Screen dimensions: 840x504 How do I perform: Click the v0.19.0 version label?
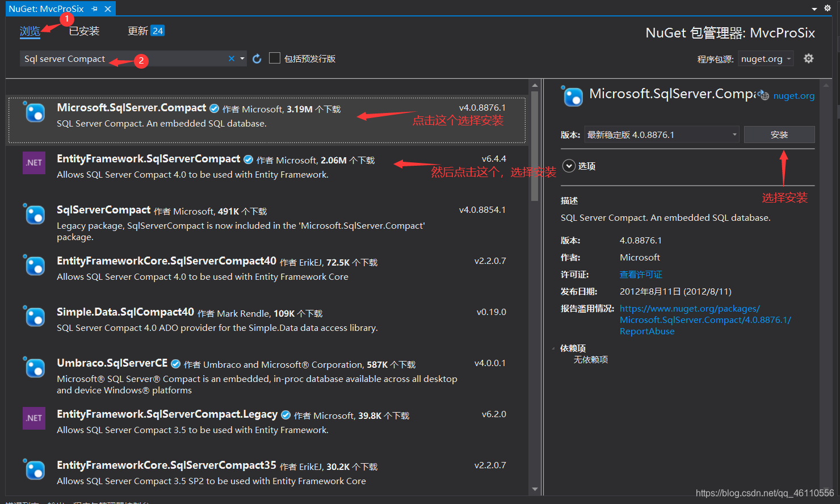point(492,312)
